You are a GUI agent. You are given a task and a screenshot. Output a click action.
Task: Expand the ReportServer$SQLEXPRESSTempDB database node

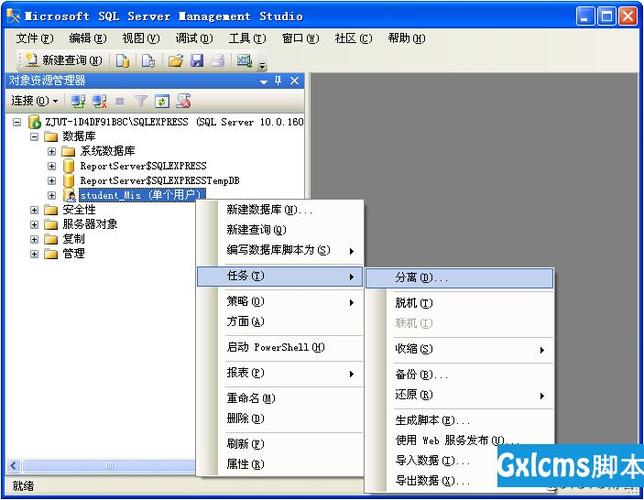pos(52,180)
